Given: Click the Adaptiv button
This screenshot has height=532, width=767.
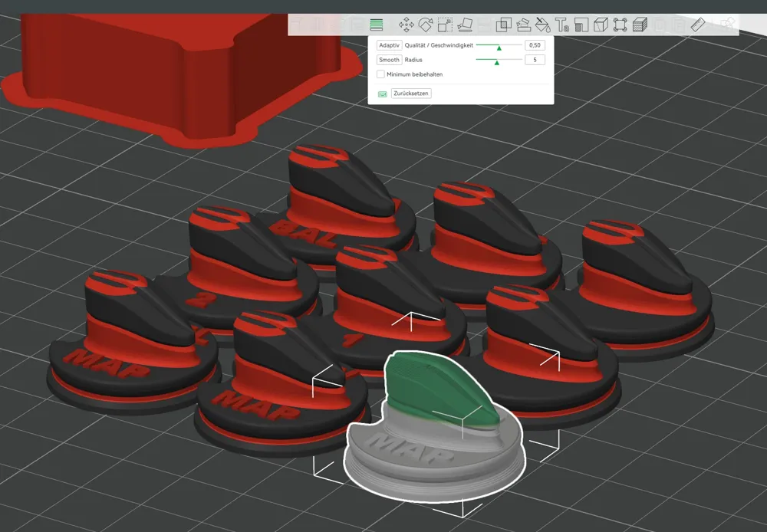Looking at the screenshot, I should (x=390, y=45).
